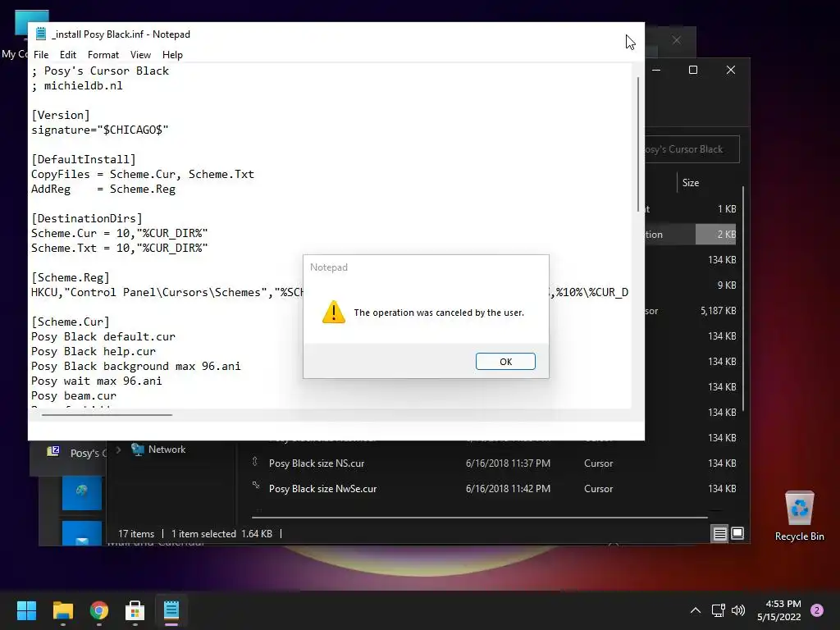
Task: Click Notepad's vertical scrollbar thumb
Action: coord(637,144)
